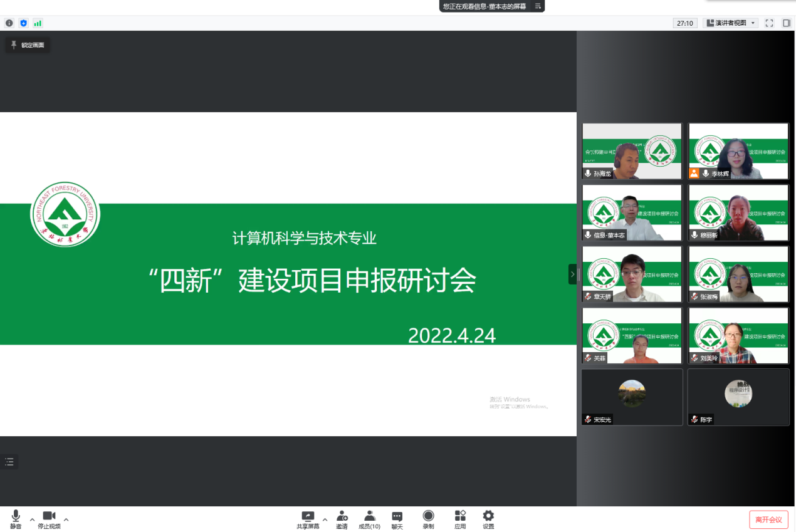Open the 应用 apps icon

click(460, 519)
